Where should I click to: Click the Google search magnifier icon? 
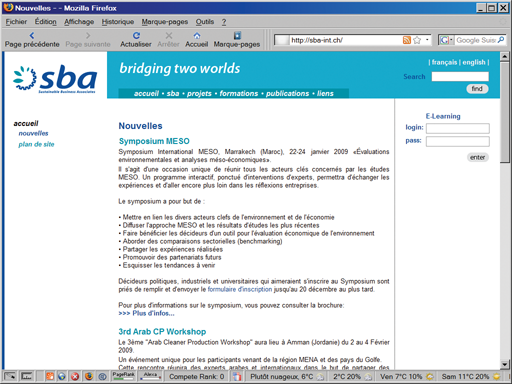(x=501, y=40)
